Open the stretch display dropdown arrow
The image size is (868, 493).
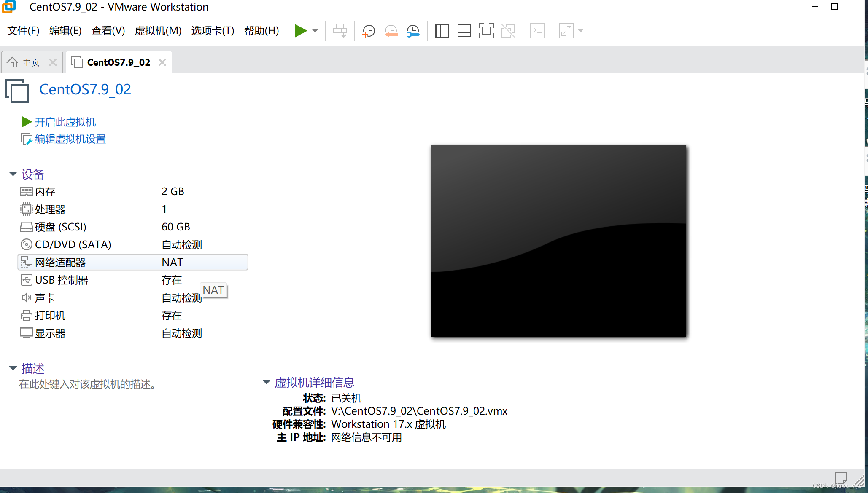[581, 31]
